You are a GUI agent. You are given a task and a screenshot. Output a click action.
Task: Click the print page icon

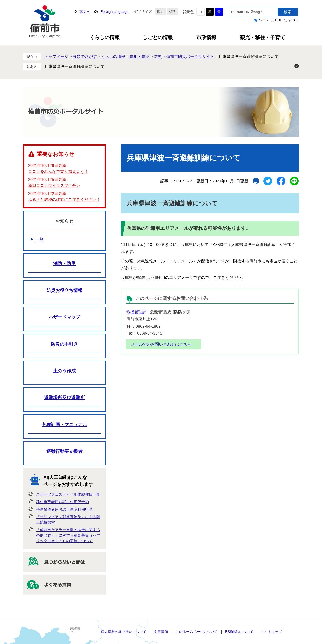coord(256,181)
